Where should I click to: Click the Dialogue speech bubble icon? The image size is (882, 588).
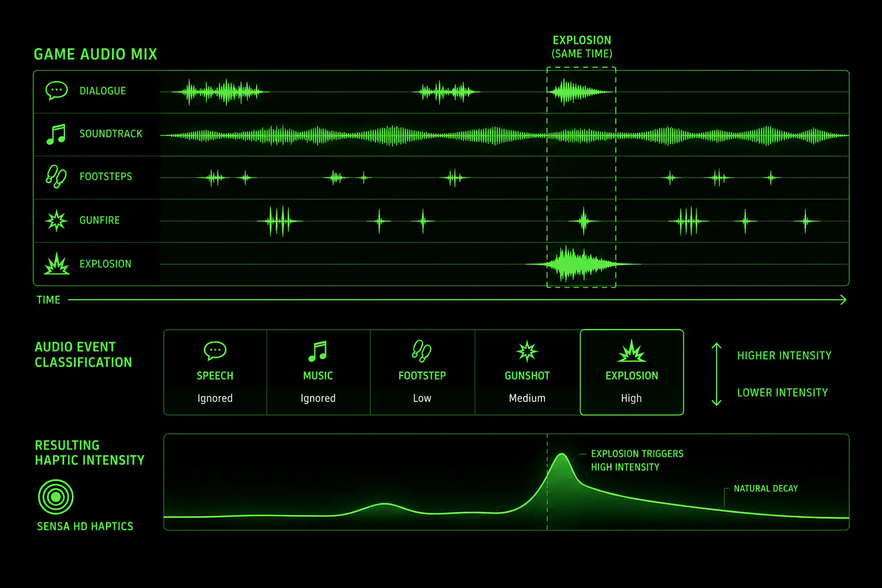(x=56, y=91)
